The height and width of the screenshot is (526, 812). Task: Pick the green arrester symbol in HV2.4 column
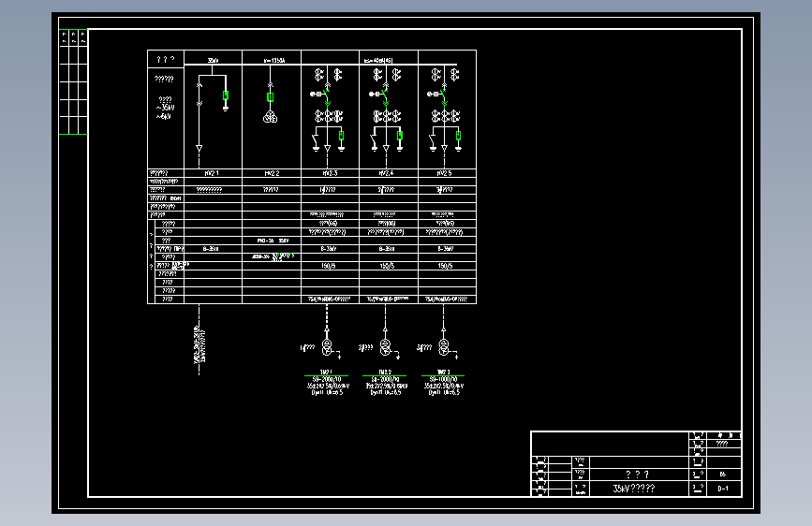(400, 136)
